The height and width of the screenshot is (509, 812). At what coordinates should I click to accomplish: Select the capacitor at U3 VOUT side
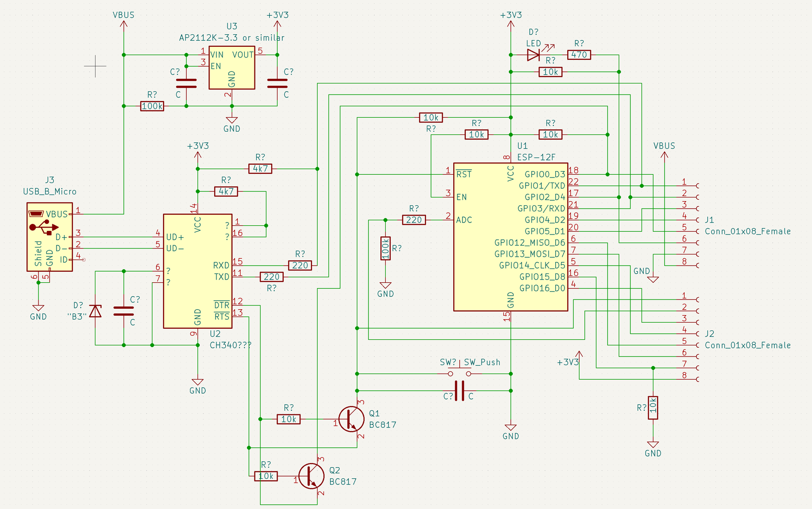tap(277, 83)
